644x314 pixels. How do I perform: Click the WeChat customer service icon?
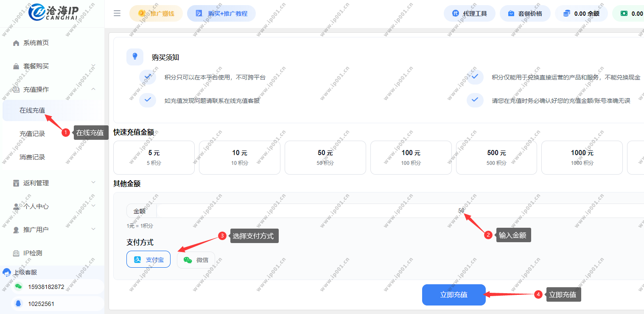(18, 287)
